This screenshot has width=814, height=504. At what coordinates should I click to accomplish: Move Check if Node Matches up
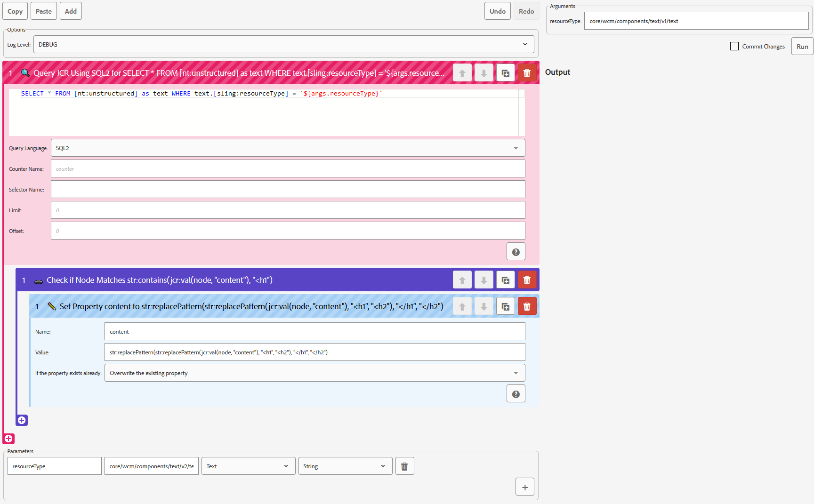462,280
